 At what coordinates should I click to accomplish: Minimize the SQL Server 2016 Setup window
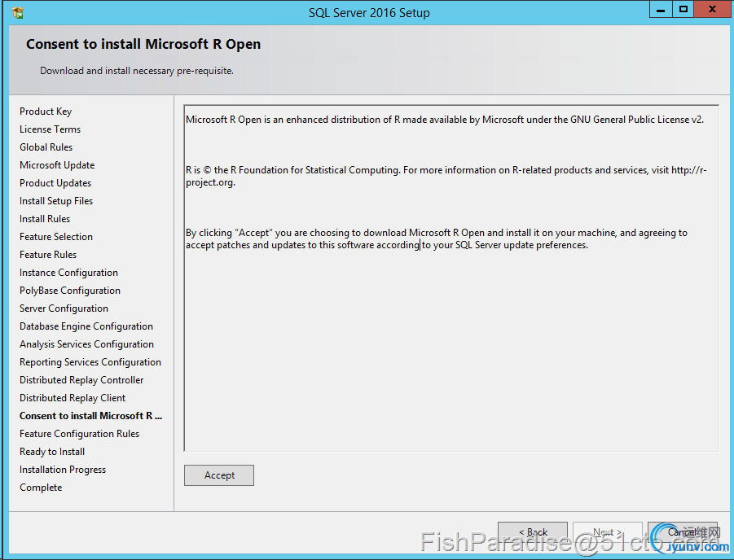point(661,9)
